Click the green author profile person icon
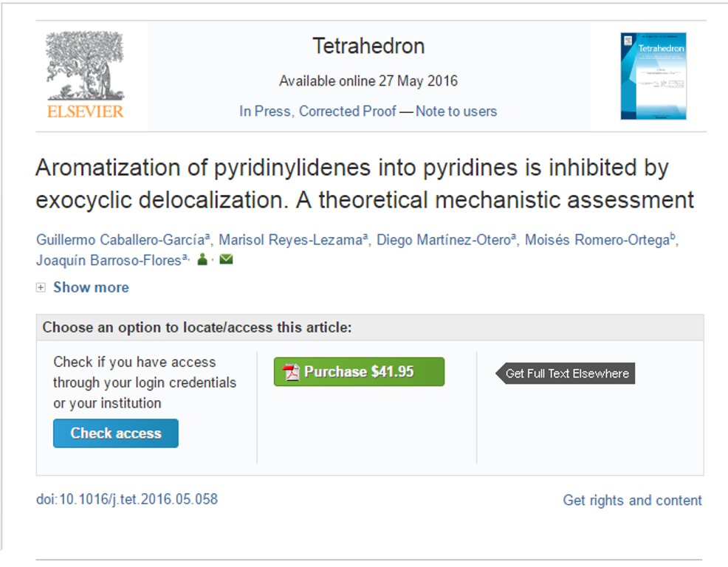The height and width of the screenshot is (567, 728). coord(202,259)
